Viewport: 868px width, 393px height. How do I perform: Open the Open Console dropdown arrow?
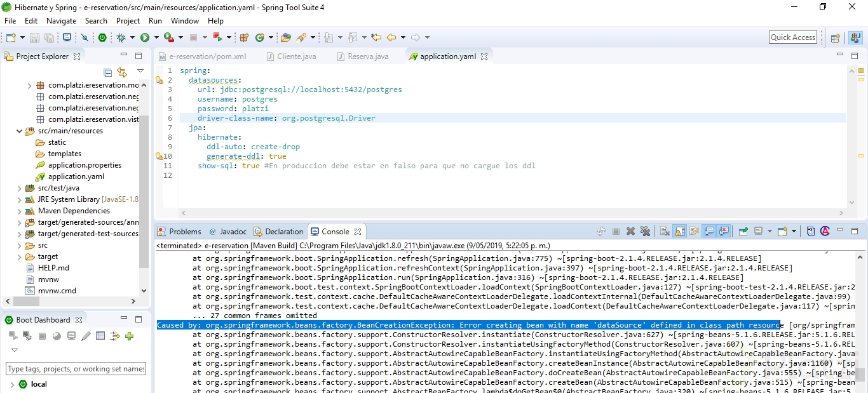point(794,232)
